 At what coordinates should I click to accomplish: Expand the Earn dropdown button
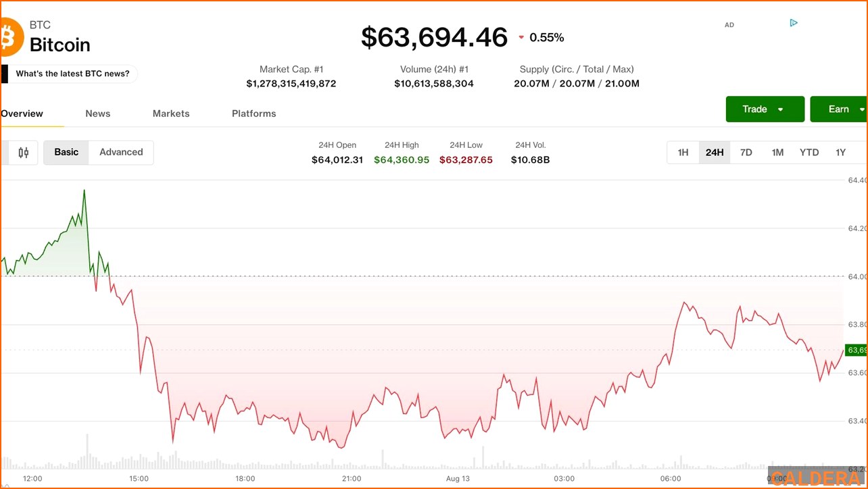tap(839, 109)
